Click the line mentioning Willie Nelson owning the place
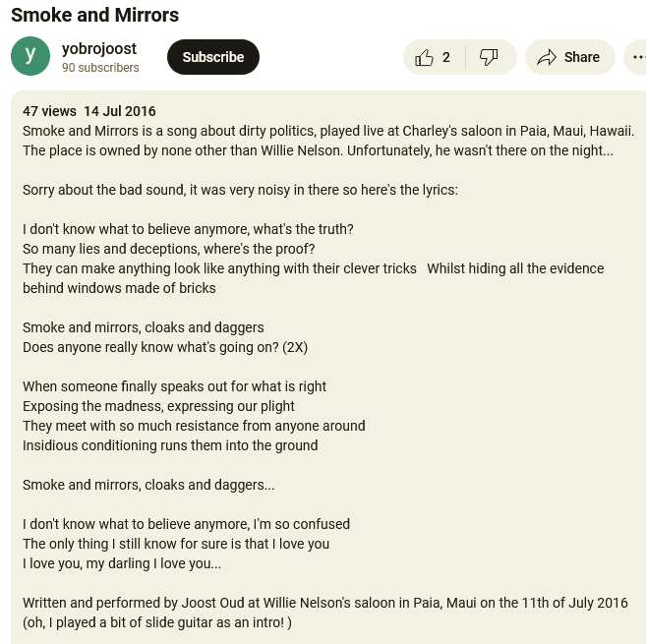Image resolution: width=646 pixels, height=644 pixels. click(318, 150)
